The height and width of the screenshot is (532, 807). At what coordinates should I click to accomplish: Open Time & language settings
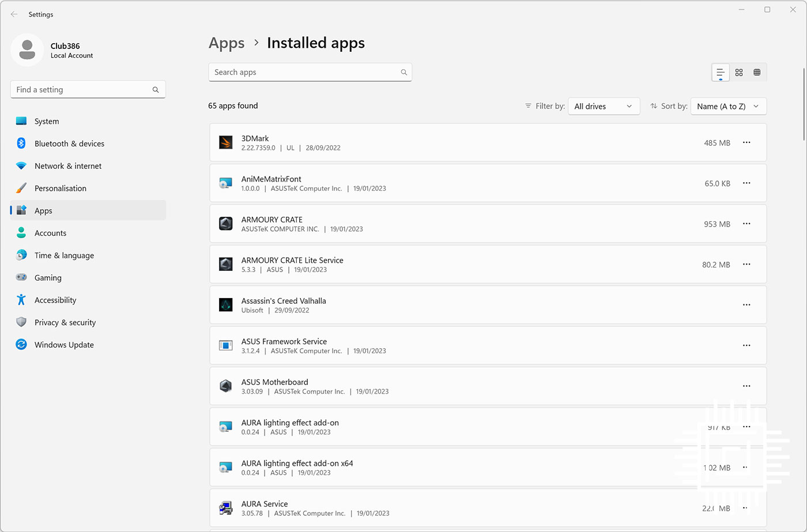88,255
